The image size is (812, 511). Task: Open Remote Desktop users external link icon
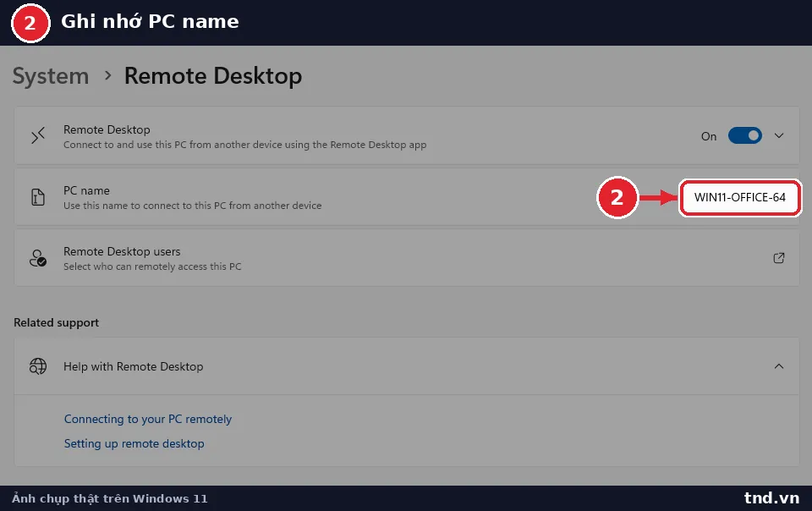pyautogui.click(x=779, y=258)
